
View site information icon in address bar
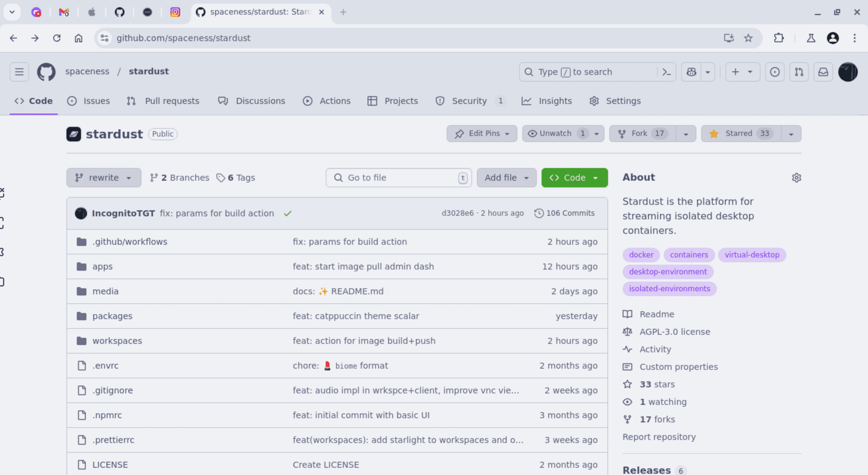pos(105,38)
